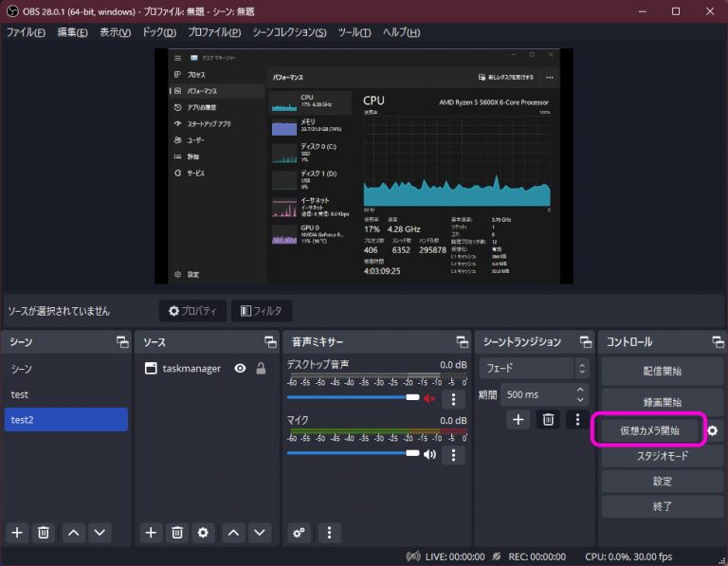Open Desktop Audio options three-dots
Image resolution: width=728 pixels, height=566 pixels.
coord(454,399)
